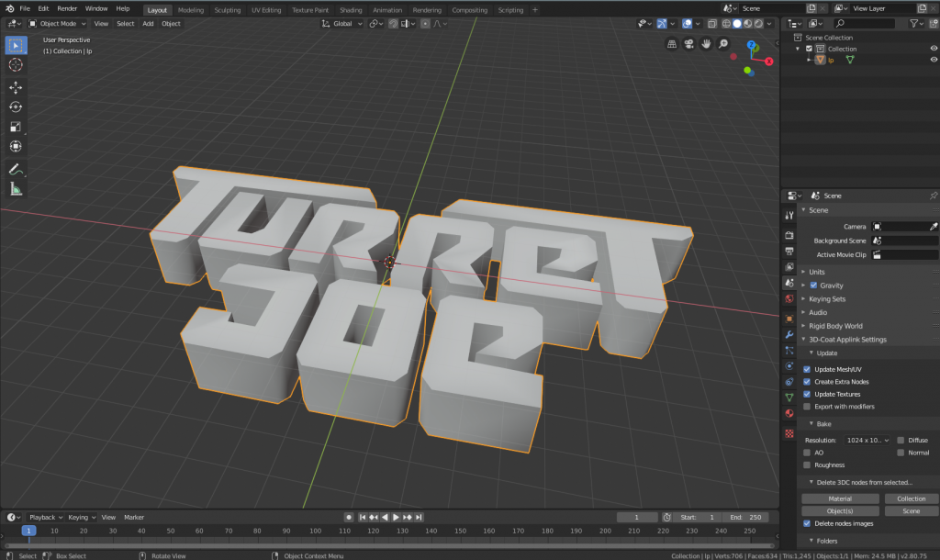Toggle the Update Mesh/UV checkbox

[807, 369]
